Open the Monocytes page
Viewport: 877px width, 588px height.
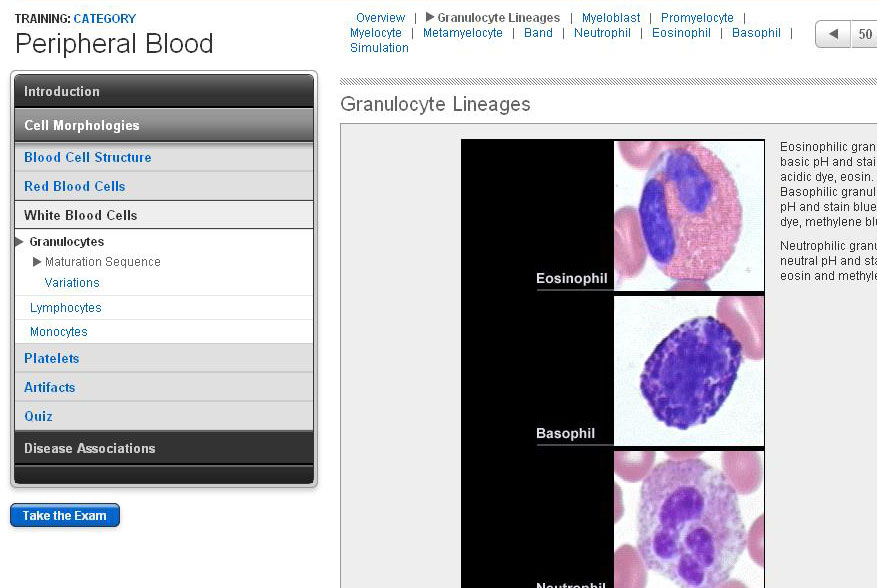click(59, 332)
